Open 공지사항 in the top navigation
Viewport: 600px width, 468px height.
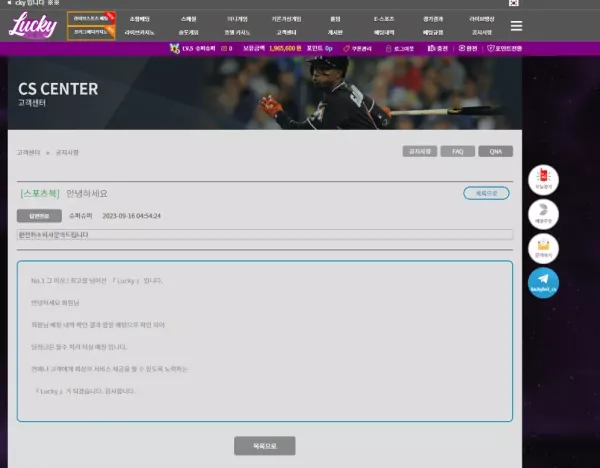pos(482,33)
